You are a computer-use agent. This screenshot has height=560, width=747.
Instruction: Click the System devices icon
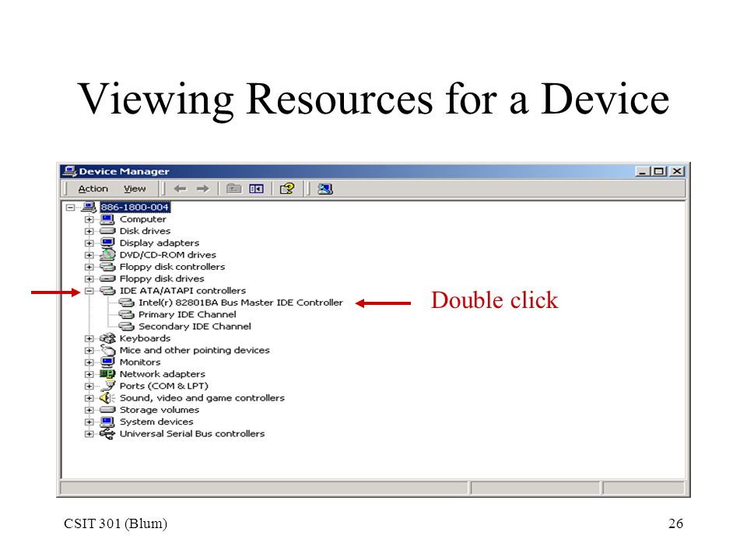coord(107,422)
